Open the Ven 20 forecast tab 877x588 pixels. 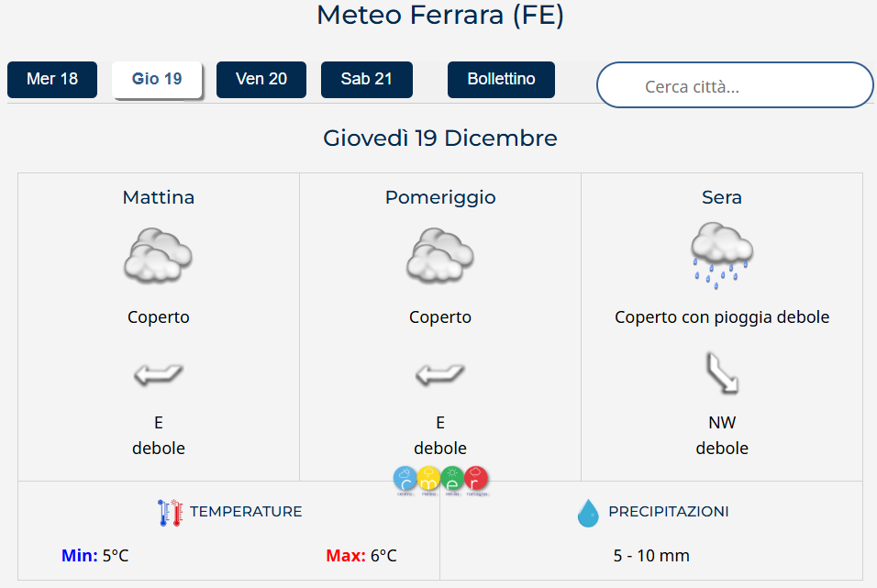pyautogui.click(x=261, y=79)
